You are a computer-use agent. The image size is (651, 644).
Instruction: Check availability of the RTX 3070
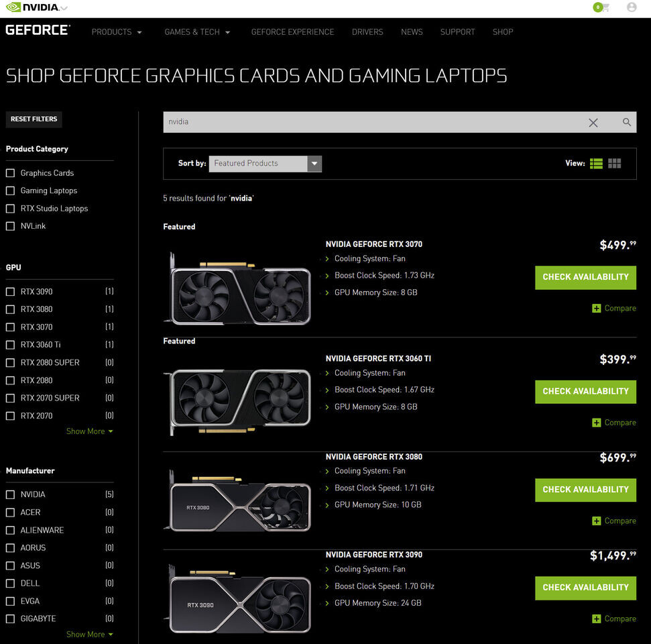pos(585,278)
